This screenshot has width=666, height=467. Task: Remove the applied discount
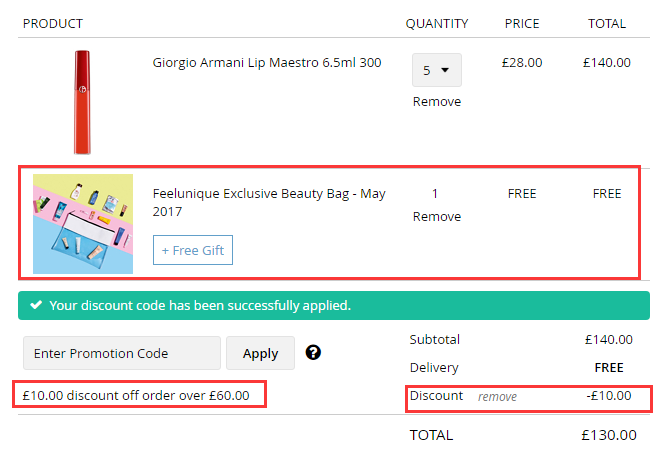[x=497, y=397]
